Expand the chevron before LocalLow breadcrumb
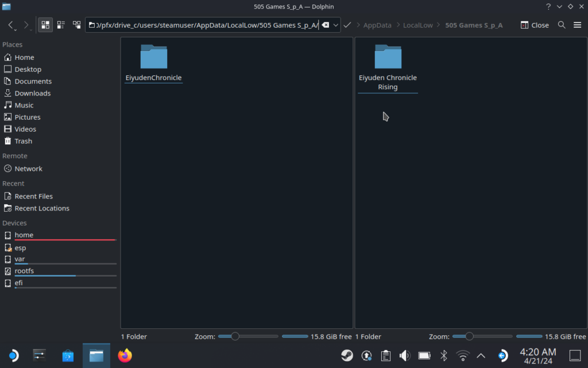Viewport: 588px width, 368px height. click(398, 25)
